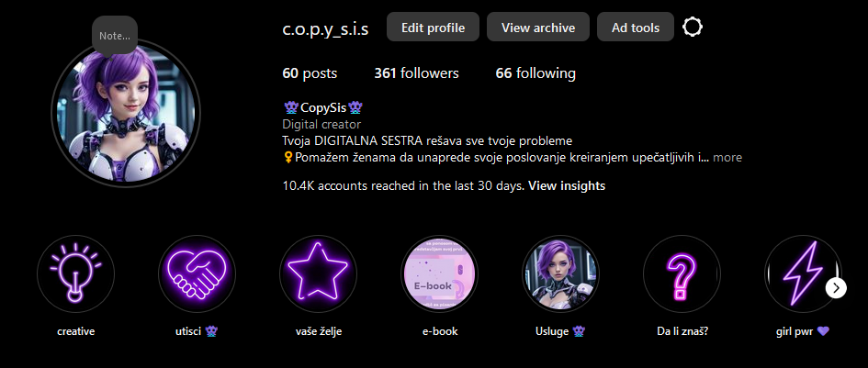The width and height of the screenshot is (868, 368).
Task: View the 361 followers list
Action: (416, 73)
